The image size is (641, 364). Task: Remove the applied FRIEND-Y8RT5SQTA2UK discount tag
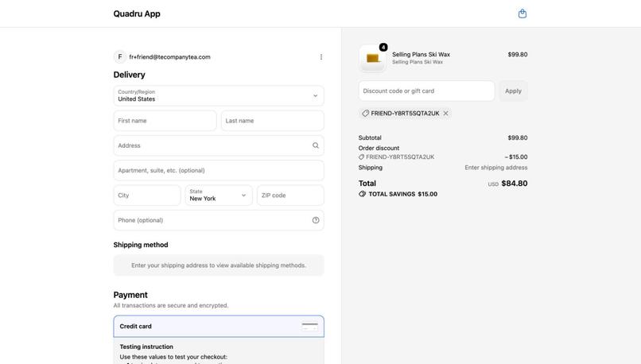(x=445, y=113)
